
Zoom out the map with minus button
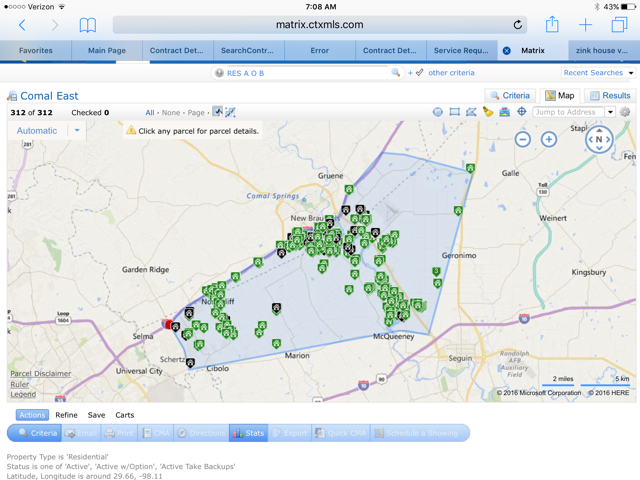[522, 139]
